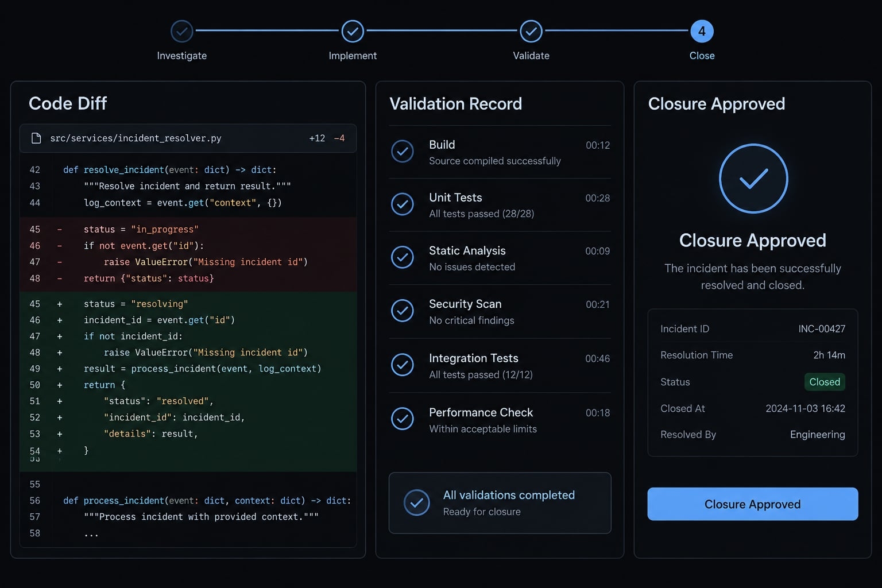Viewport: 882px width, 588px height.
Task: Click the incident number INC-00427
Action: (x=822, y=329)
